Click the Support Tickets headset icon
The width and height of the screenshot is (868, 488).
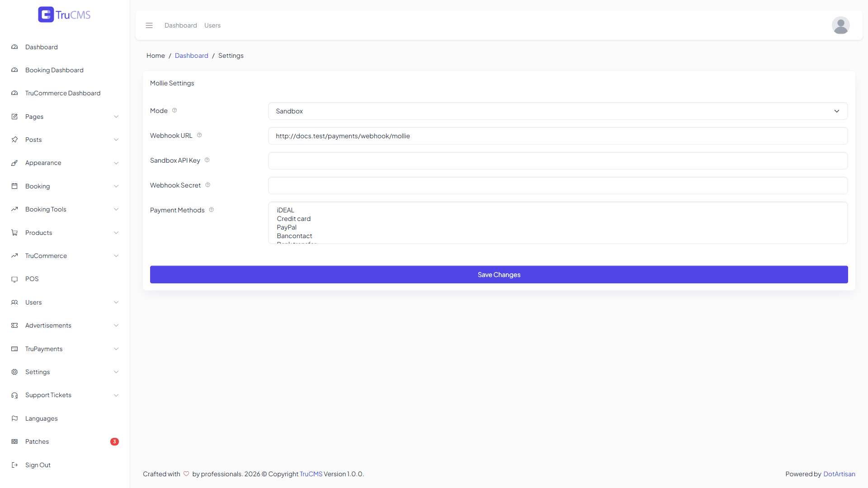(x=14, y=395)
